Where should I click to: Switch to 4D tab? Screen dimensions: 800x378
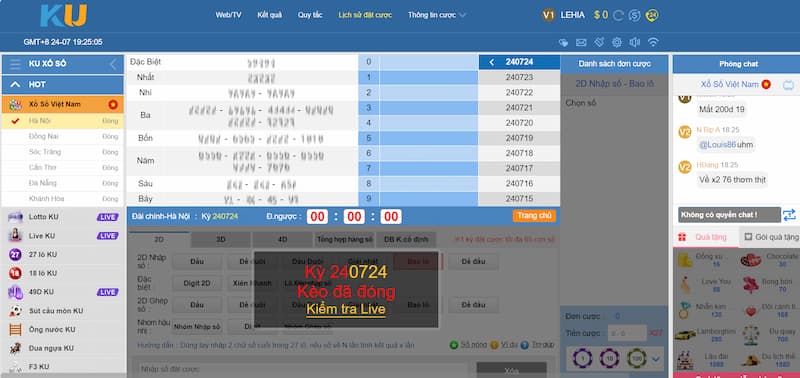(282, 239)
